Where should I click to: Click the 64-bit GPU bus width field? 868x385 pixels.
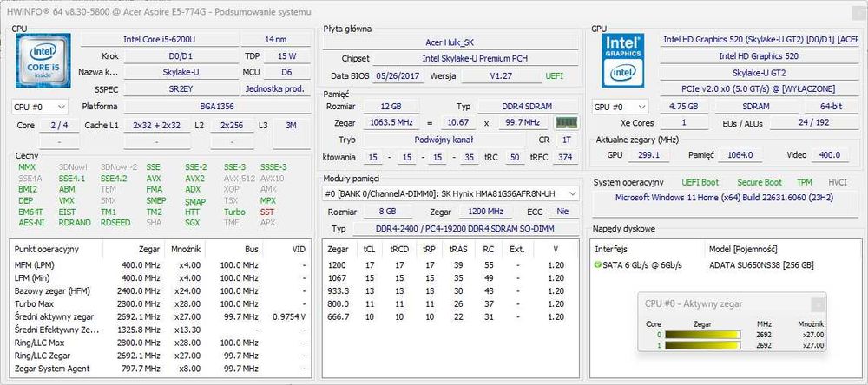tap(832, 106)
